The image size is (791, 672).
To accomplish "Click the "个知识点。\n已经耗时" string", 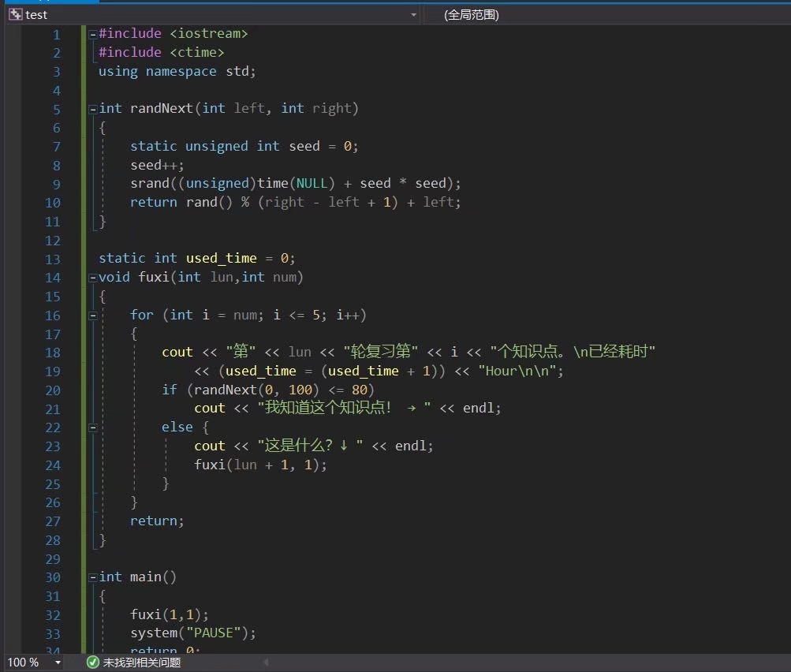I will click(573, 351).
